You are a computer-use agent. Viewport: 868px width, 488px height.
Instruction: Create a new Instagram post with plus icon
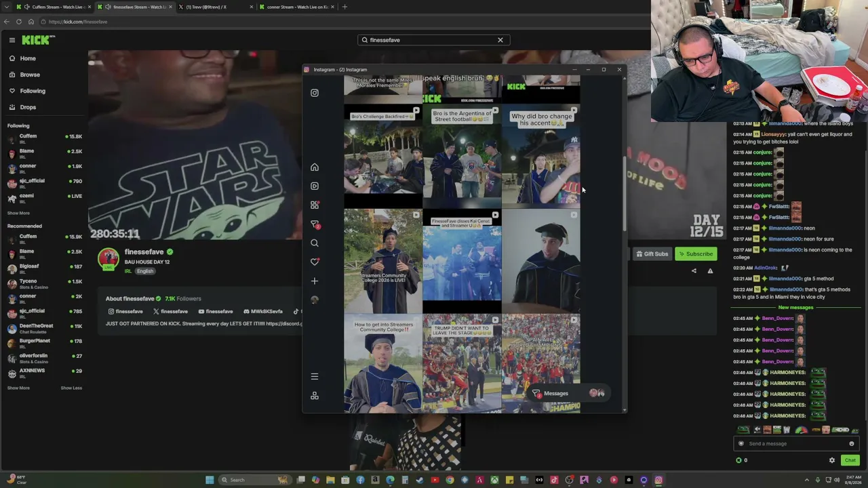tap(315, 281)
